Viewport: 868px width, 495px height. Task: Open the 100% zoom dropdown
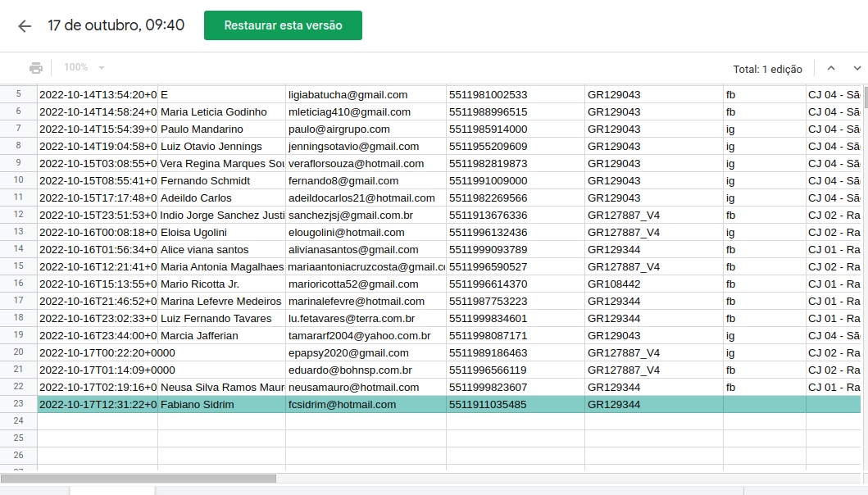coord(84,67)
